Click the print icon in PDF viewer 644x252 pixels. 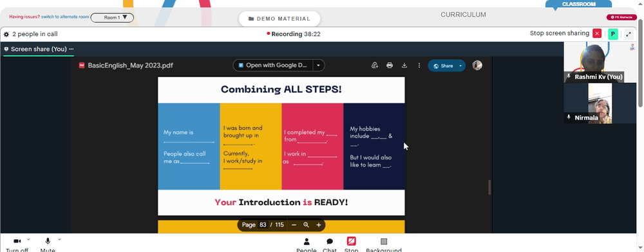(390, 66)
